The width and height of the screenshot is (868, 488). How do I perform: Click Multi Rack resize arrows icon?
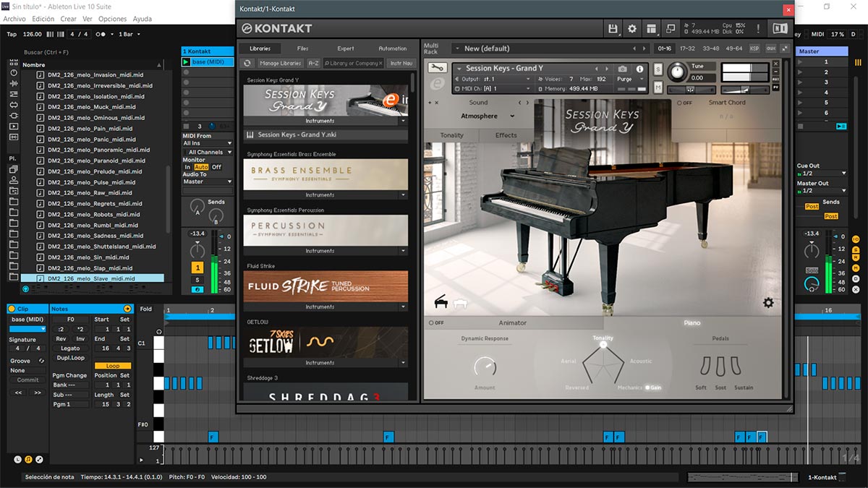[x=785, y=48]
